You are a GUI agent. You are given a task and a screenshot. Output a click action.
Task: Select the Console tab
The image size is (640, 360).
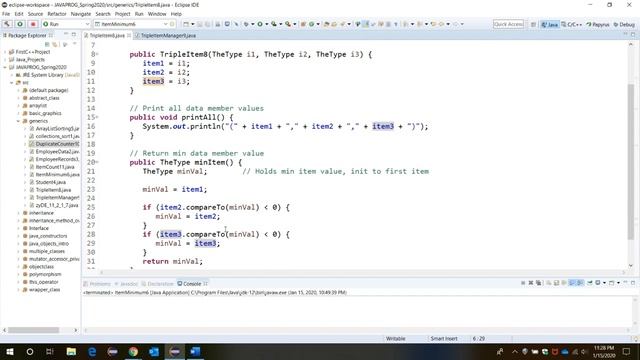[x=192, y=284]
